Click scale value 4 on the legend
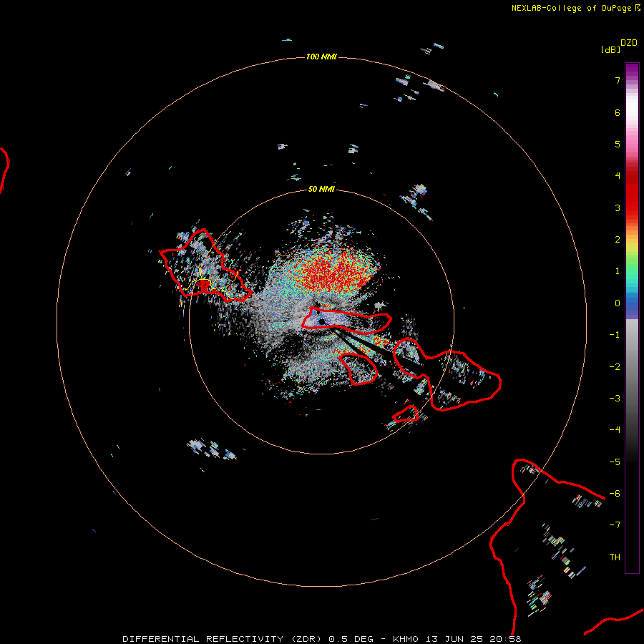The height and width of the screenshot is (644, 644). (x=618, y=176)
